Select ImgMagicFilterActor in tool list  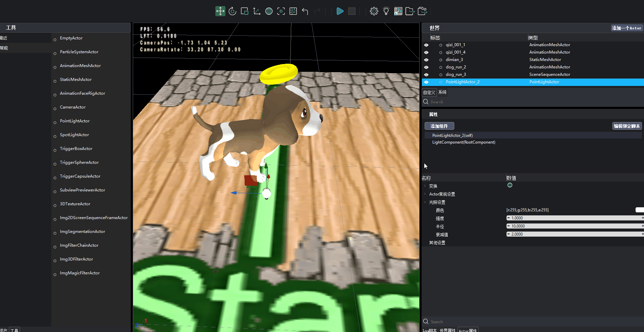tap(80, 273)
